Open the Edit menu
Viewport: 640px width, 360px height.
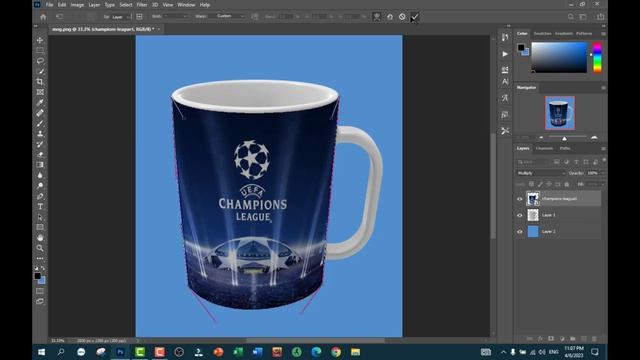point(62,5)
